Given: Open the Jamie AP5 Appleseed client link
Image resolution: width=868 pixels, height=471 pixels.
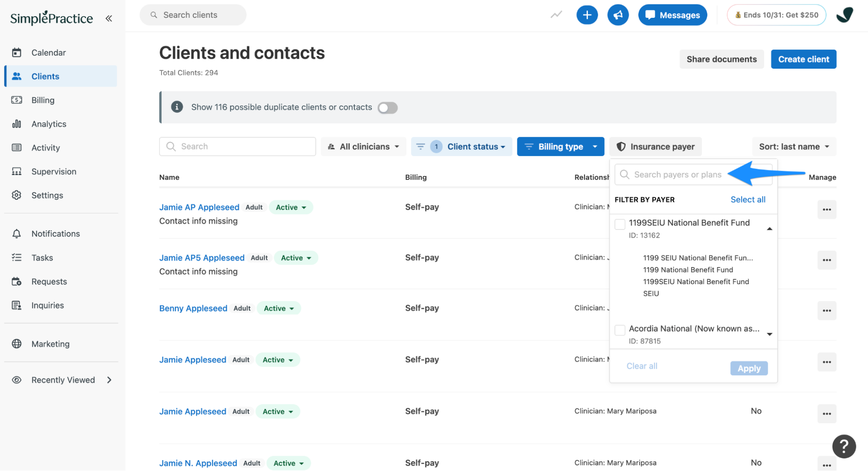Looking at the screenshot, I should coord(202,258).
